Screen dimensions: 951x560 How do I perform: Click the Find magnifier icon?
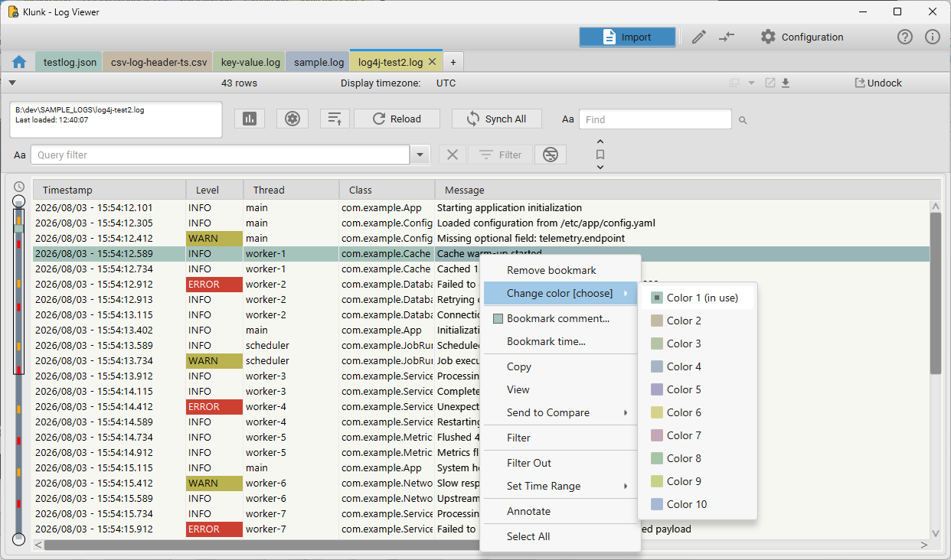tap(743, 120)
